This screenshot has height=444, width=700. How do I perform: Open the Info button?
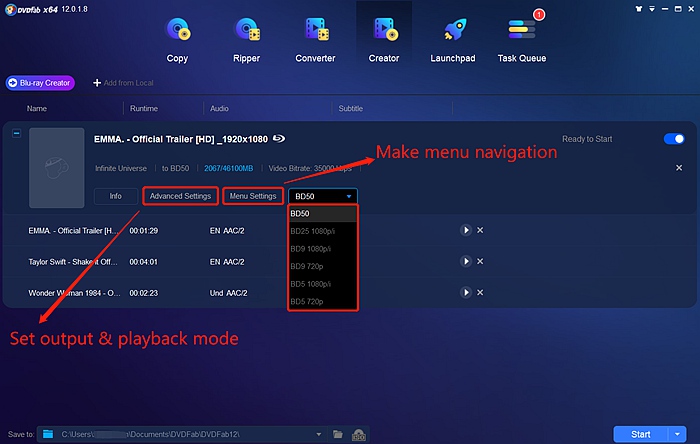tap(116, 196)
